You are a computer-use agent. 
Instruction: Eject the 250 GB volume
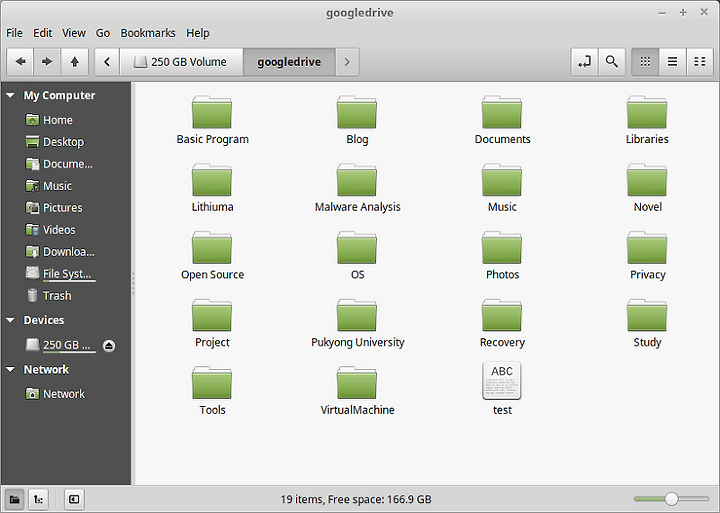tap(109, 345)
